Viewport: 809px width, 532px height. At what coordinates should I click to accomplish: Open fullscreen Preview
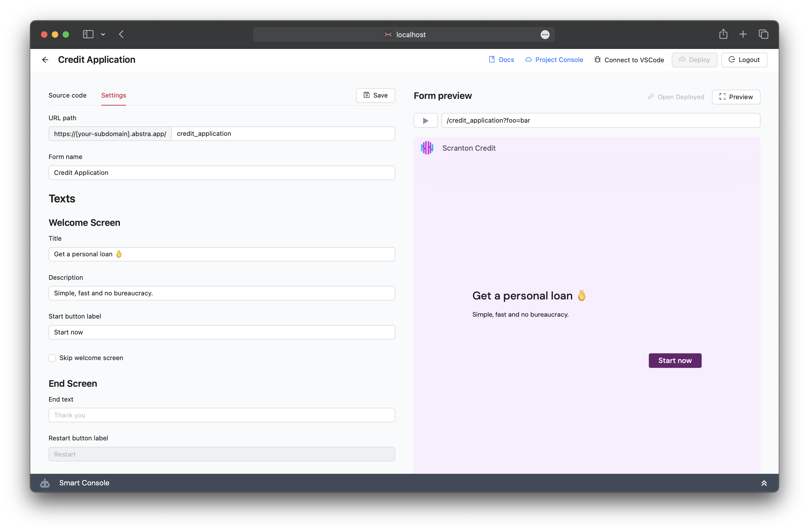pyautogui.click(x=736, y=97)
